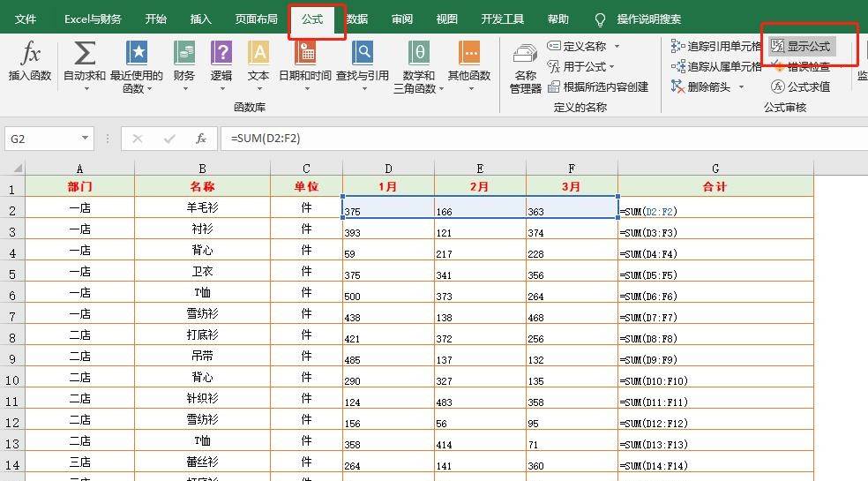Click cell =SUM(D10:F10)
The width and height of the screenshot is (868, 481).
(715, 378)
